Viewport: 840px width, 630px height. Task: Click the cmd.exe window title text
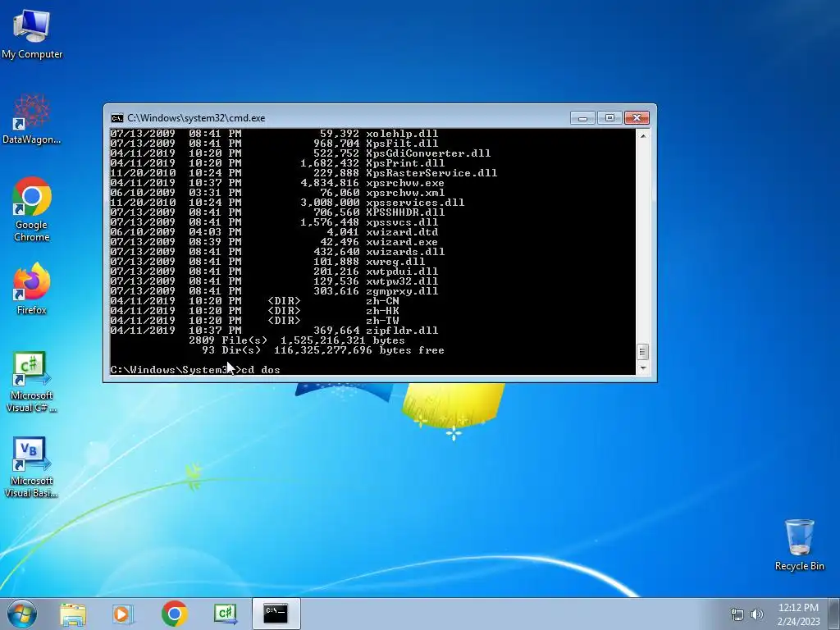tap(196, 118)
